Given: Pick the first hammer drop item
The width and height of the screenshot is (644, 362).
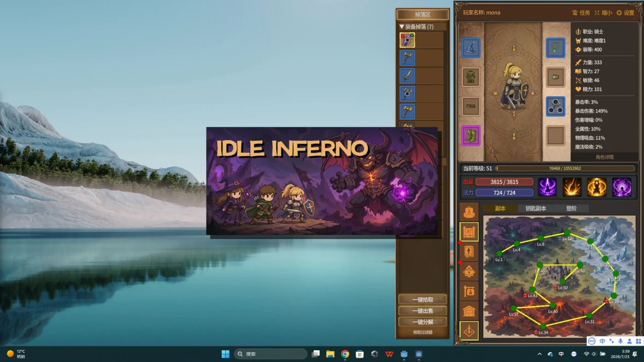Looking at the screenshot, I should [407, 58].
